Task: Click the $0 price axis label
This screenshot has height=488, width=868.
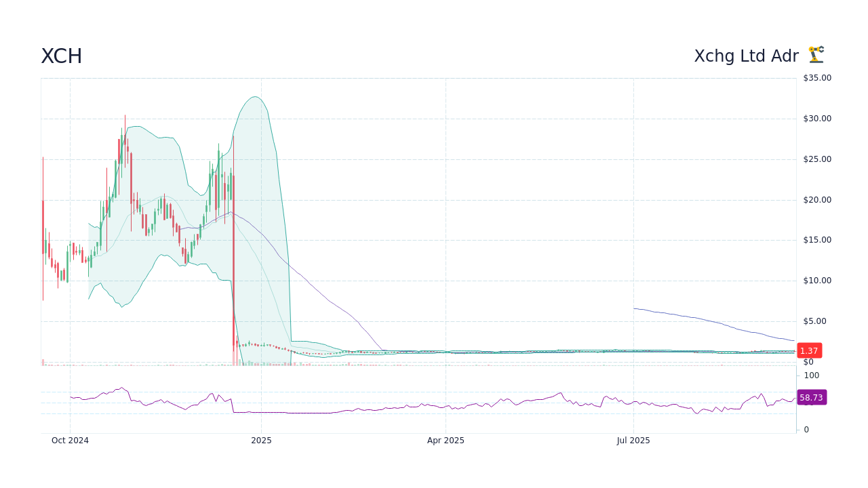Action: [x=807, y=361]
